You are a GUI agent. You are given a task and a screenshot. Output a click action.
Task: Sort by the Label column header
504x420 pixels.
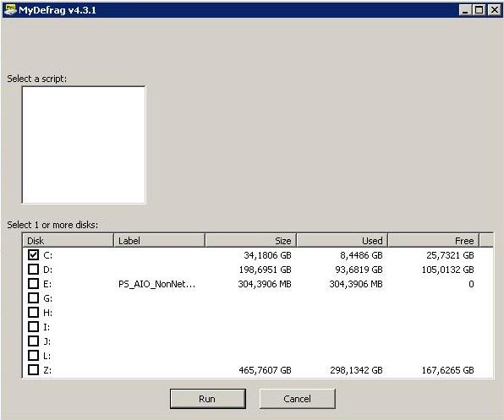click(160, 241)
